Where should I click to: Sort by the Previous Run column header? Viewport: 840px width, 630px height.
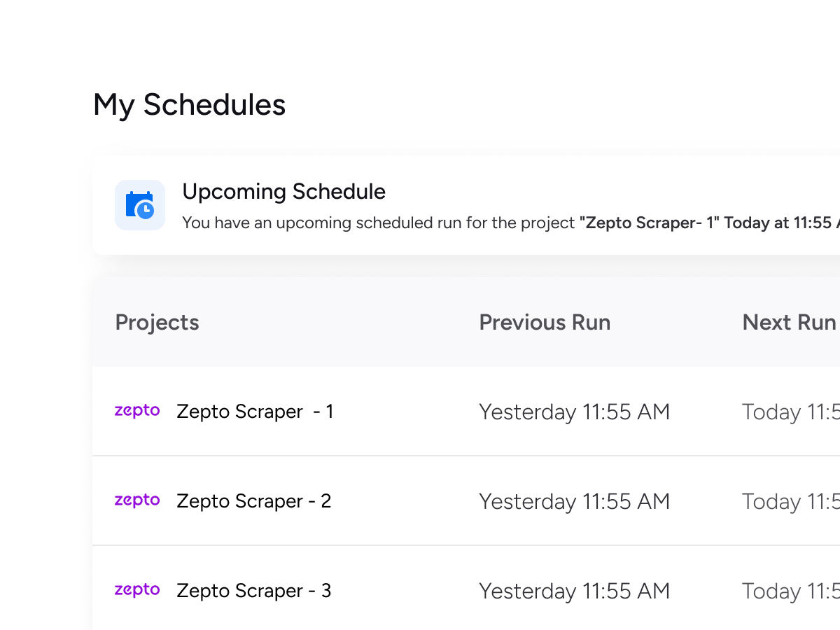[x=545, y=323]
